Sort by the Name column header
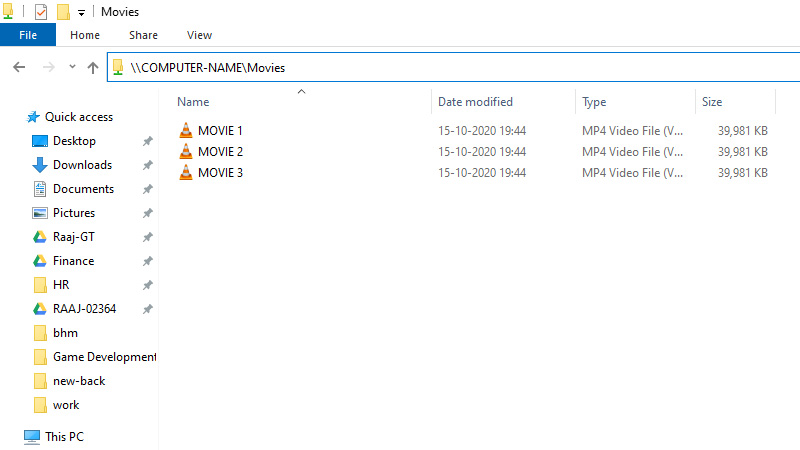 193,102
